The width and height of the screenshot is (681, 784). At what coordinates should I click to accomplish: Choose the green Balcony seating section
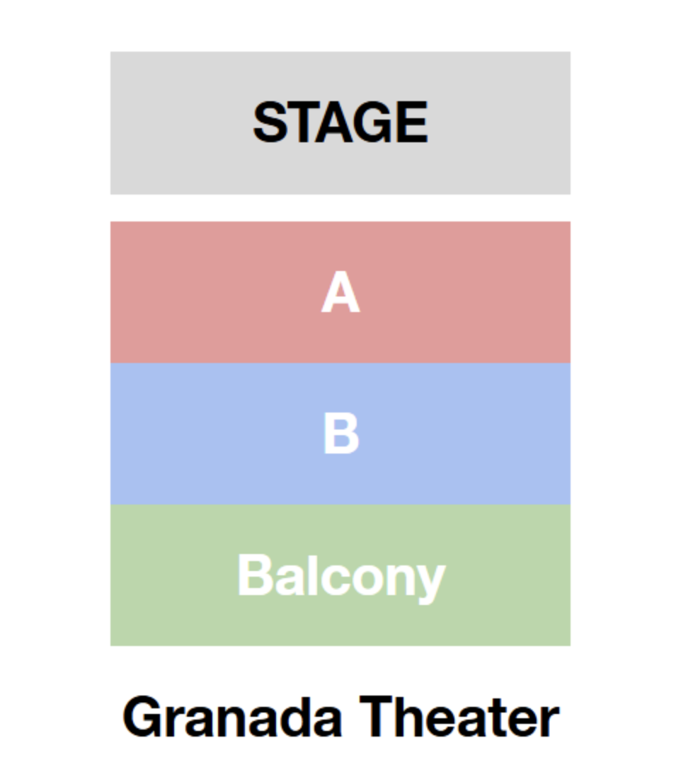[x=340, y=575]
